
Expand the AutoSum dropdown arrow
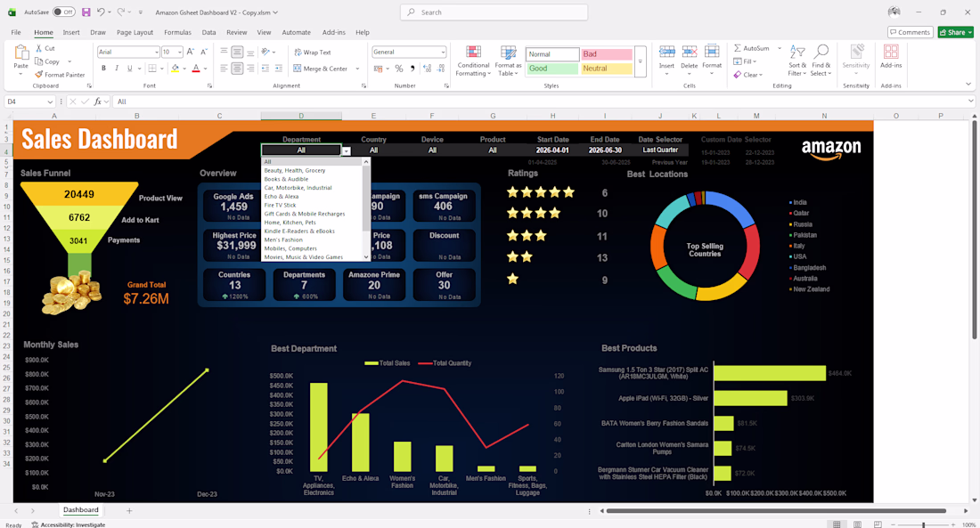780,48
